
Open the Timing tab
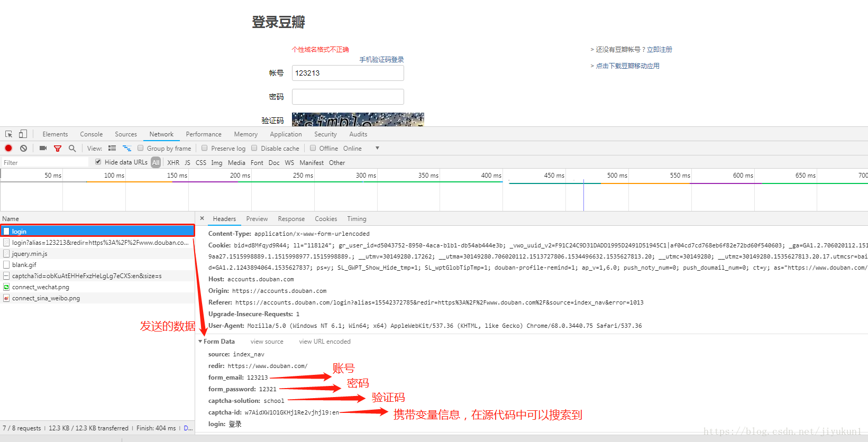[x=357, y=219]
